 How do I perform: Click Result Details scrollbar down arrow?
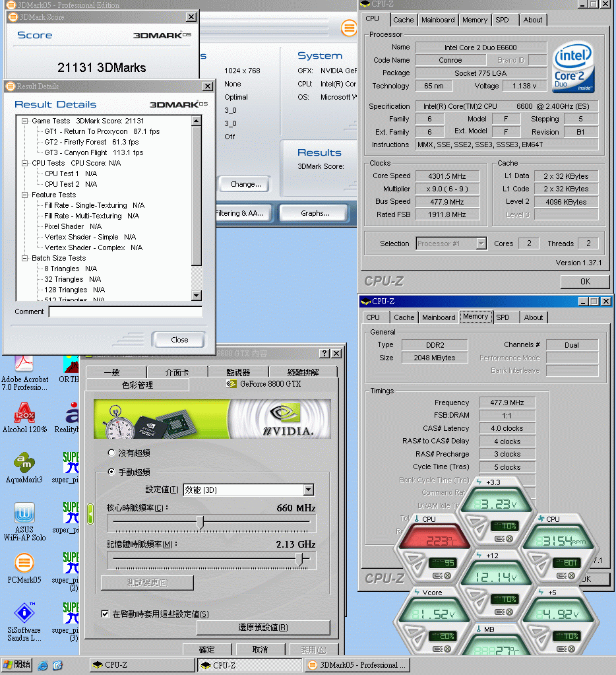(x=196, y=296)
